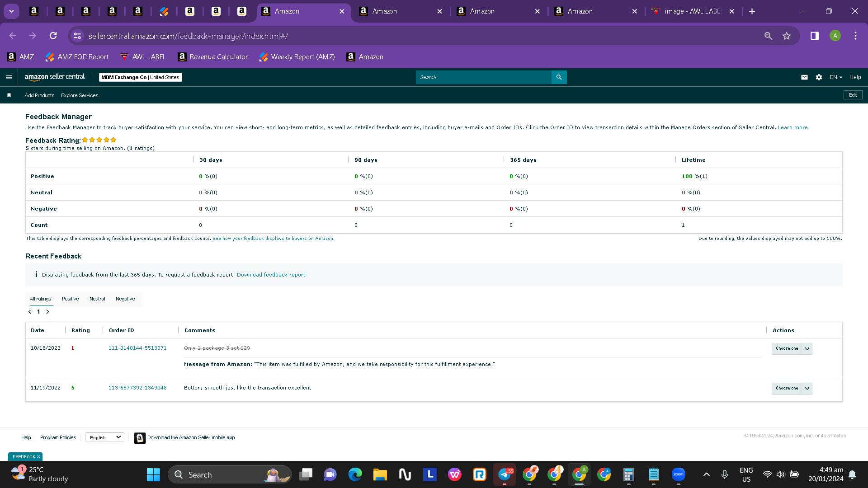Go back using the browser back arrow
Viewport: 868px width, 488px height.
(x=13, y=36)
